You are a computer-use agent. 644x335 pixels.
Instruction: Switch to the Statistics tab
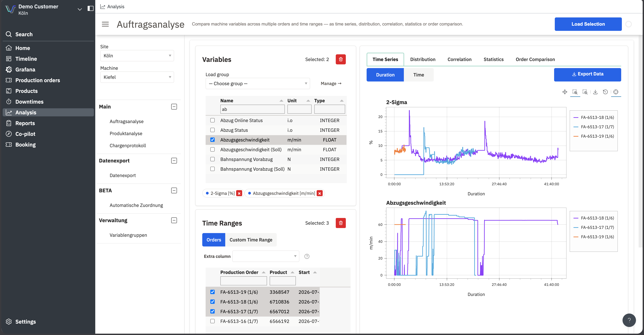pyautogui.click(x=494, y=60)
